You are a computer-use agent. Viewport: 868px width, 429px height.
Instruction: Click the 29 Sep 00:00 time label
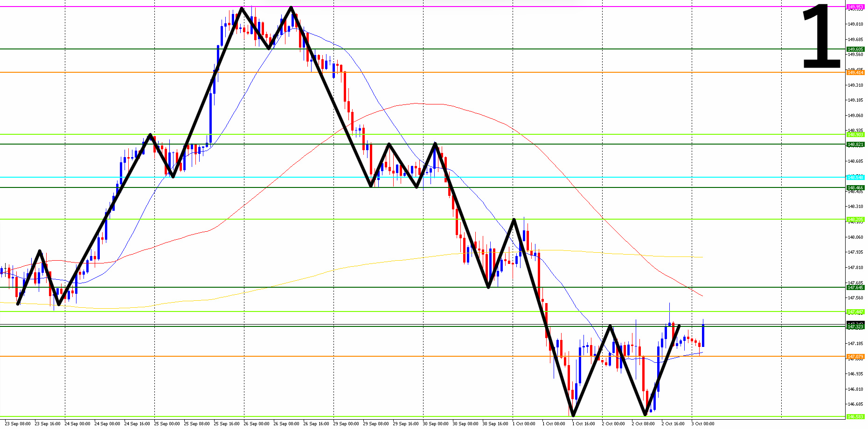pos(346,424)
